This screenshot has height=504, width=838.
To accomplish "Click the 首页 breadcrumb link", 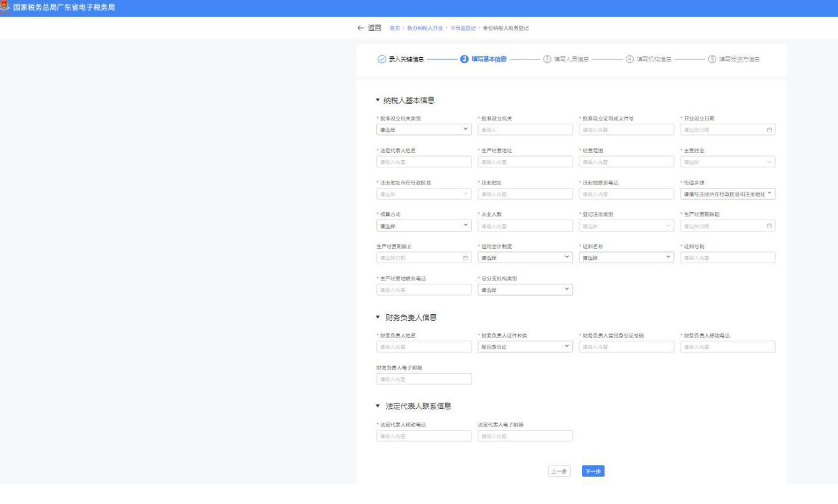I will click(x=394, y=28).
